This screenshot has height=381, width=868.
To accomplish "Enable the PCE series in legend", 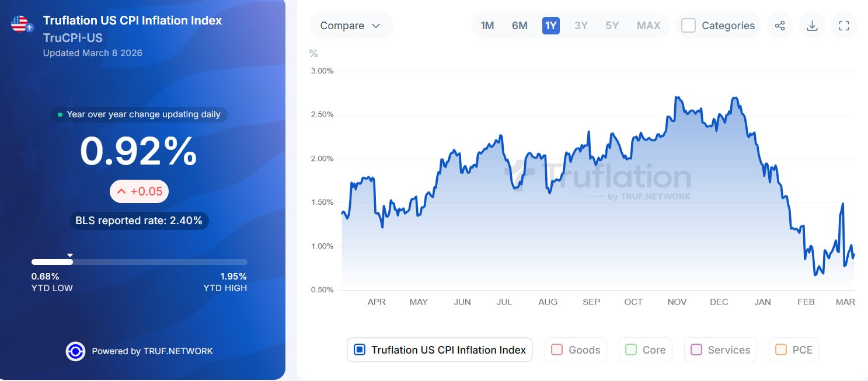I will click(x=780, y=350).
